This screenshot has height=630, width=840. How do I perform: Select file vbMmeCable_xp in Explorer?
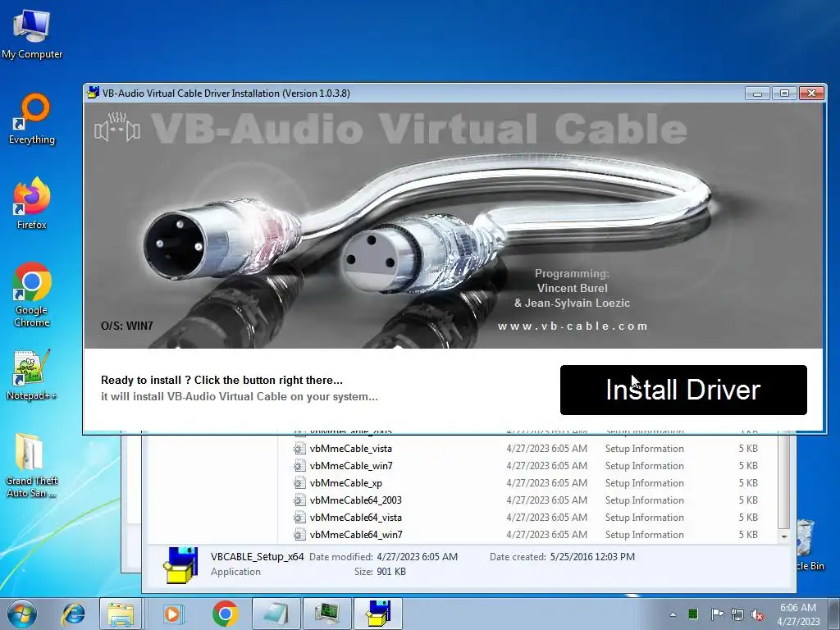click(x=346, y=482)
